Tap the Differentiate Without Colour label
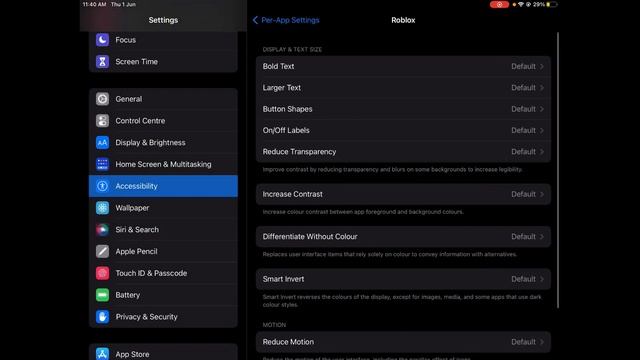640x360 pixels. (310, 237)
